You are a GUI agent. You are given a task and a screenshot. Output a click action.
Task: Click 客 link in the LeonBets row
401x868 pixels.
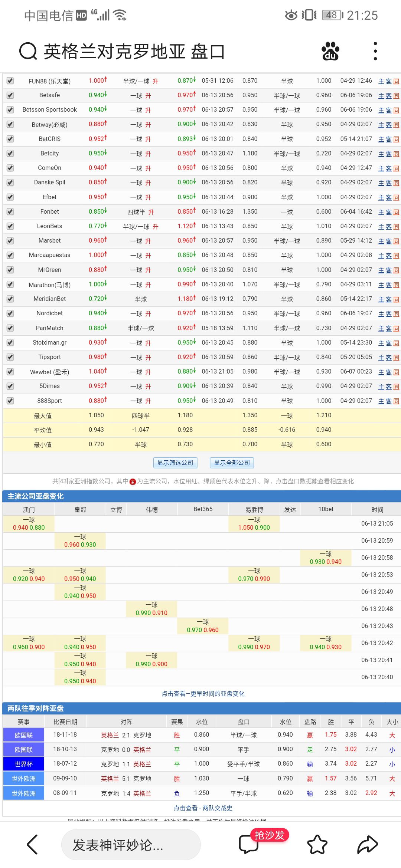click(389, 227)
